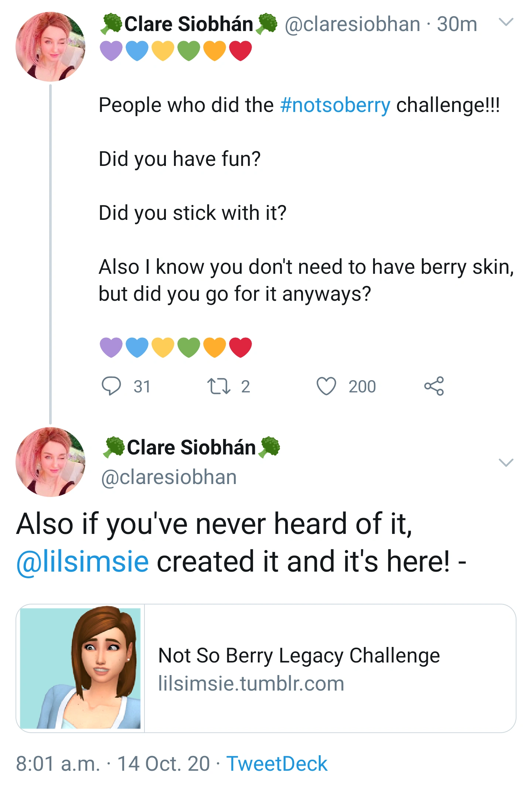Open top tweet's profile picture

pos(51,47)
